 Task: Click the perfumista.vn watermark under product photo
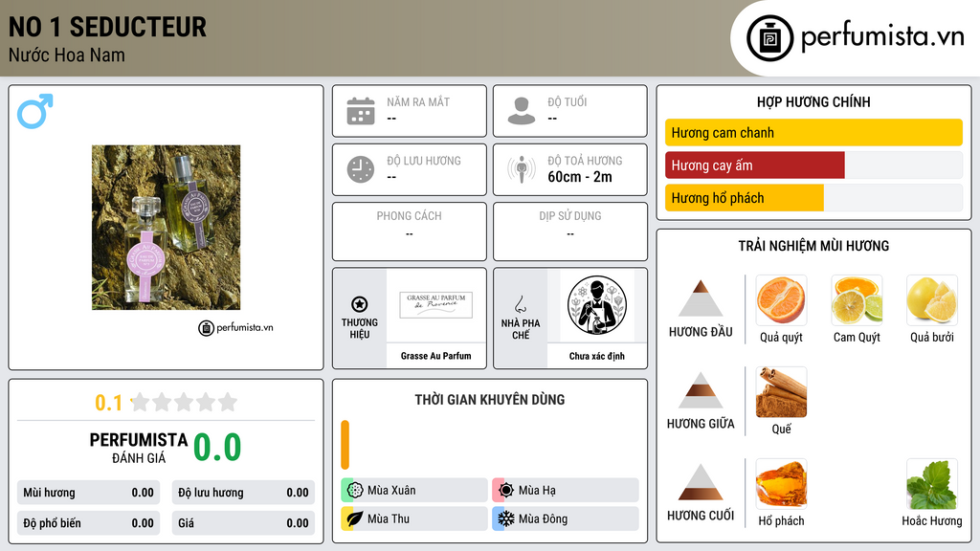click(x=235, y=327)
